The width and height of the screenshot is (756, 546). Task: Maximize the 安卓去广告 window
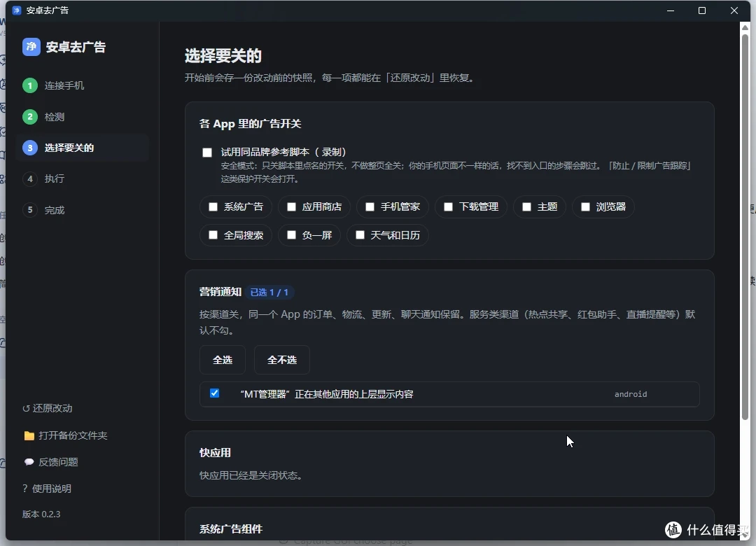pyautogui.click(x=702, y=10)
